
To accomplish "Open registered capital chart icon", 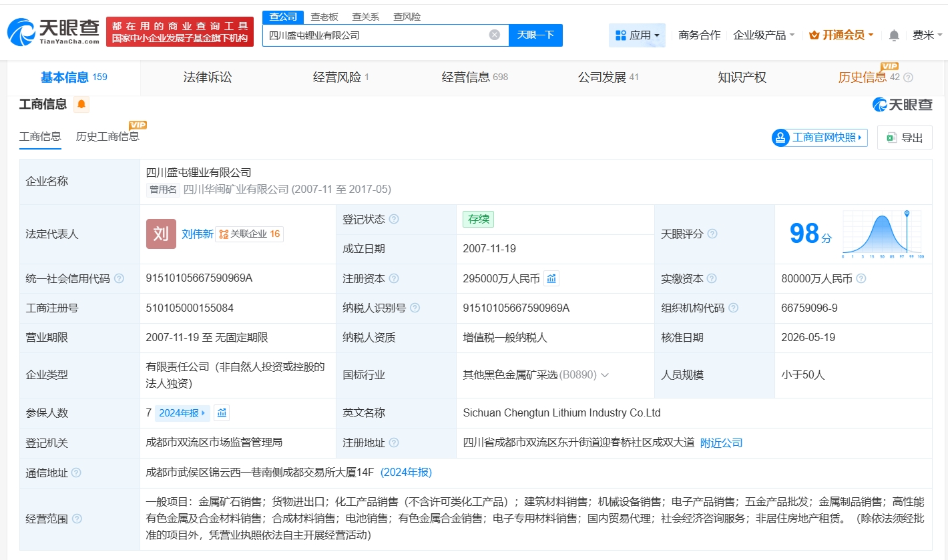I will click(551, 278).
